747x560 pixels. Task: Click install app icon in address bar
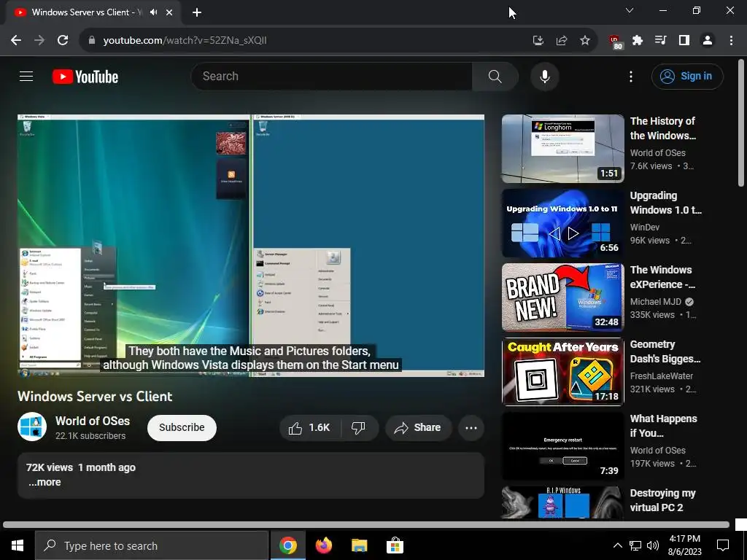(x=538, y=41)
